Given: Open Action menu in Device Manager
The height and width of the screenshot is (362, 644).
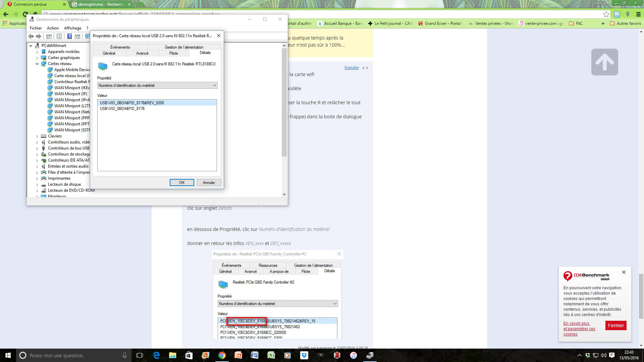Looking at the screenshot, I should pos(53,28).
